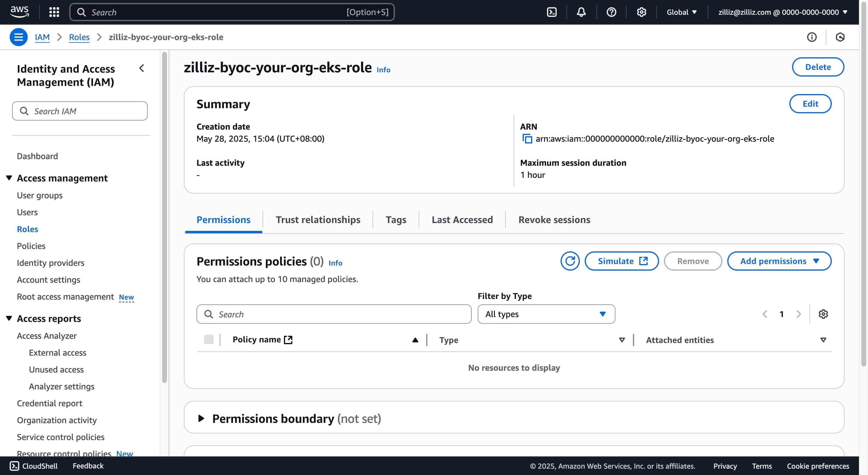The width and height of the screenshot is (868, 475).
Task: Click the top AWS Search field
Action: (232, 12)
